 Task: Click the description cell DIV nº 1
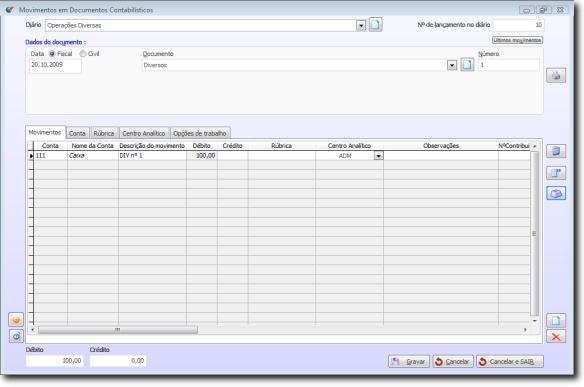coord(152,156)
